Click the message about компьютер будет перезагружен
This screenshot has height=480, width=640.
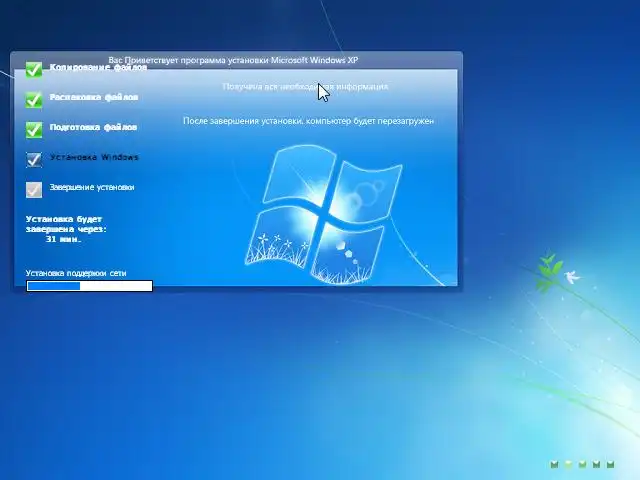pyautogui.click(x=308, y=121)
